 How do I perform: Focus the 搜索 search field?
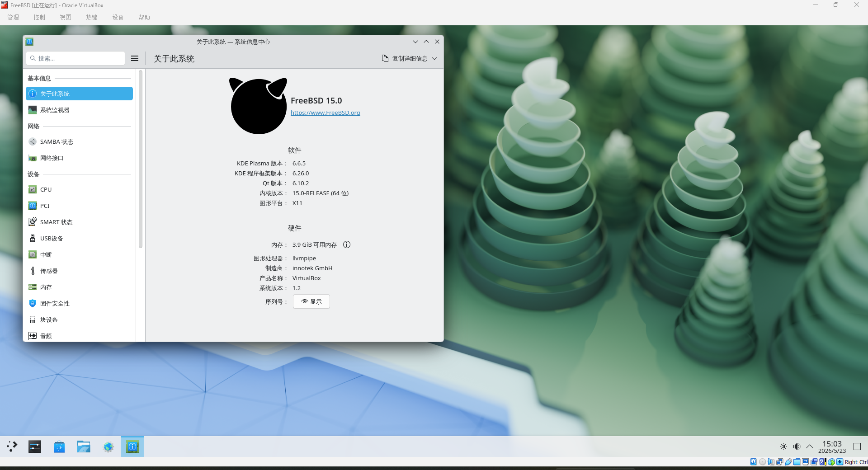tap(75, 58)
